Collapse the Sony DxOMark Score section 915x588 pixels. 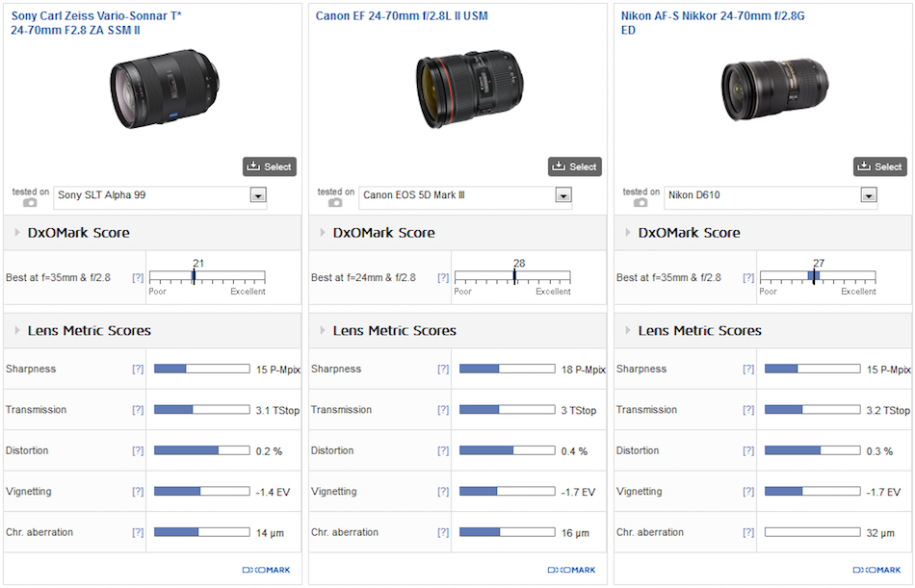(x=16, y=233)
